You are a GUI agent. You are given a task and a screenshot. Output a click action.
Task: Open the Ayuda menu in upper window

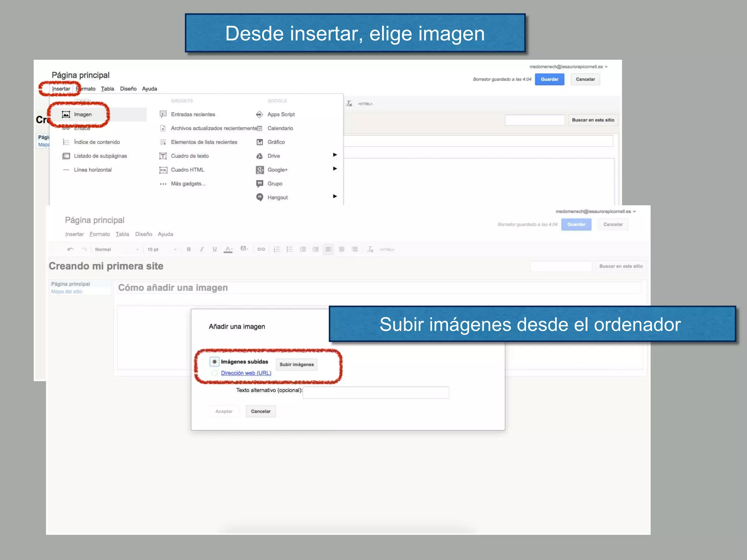pos(150,89)
